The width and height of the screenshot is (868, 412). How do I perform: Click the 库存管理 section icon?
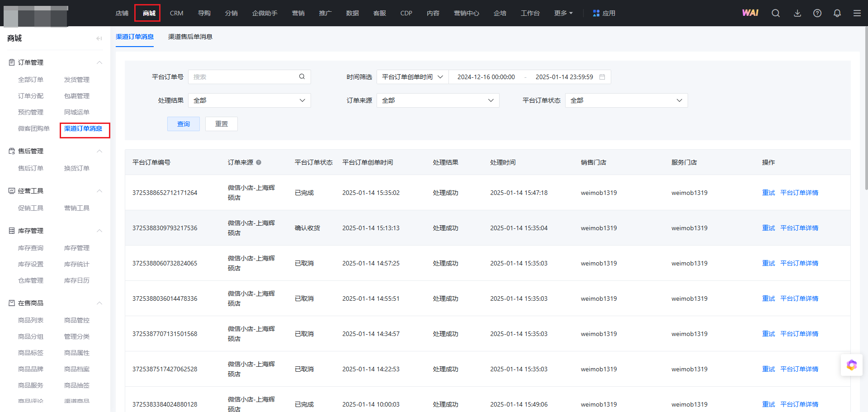[x=12, y=231]
